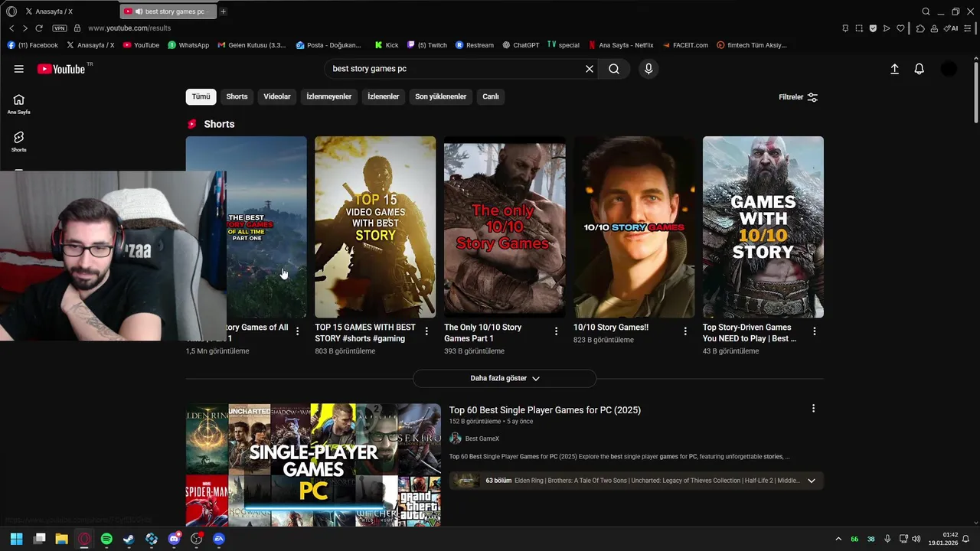Open The only 10/10 Story Games short
The image size is (980, 551).
pyautogui.click(x=505, y=227)
